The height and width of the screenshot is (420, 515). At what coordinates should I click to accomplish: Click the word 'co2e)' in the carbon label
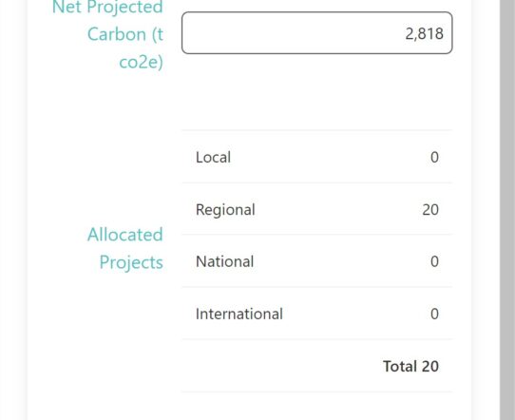click(x=141, y=62)
